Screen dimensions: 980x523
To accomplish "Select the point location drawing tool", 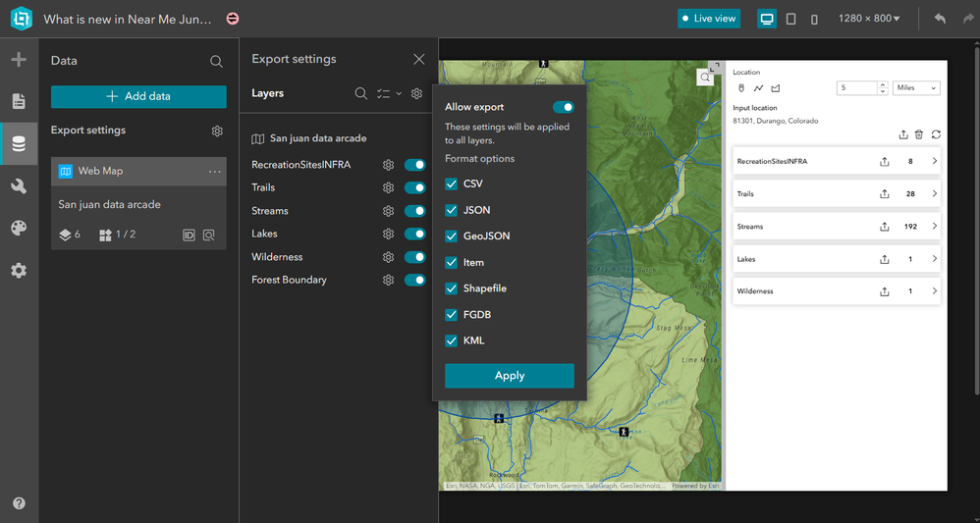I will (x=741, y=88).
